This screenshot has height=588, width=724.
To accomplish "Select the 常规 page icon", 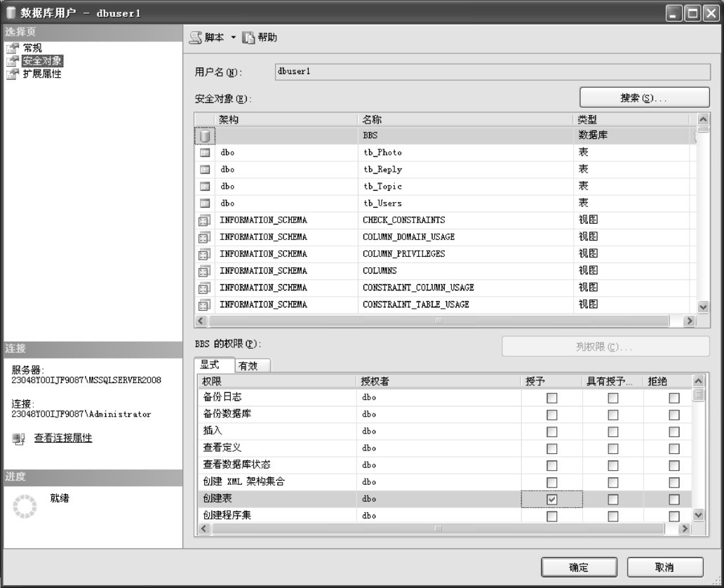I will tap(11, 48).
